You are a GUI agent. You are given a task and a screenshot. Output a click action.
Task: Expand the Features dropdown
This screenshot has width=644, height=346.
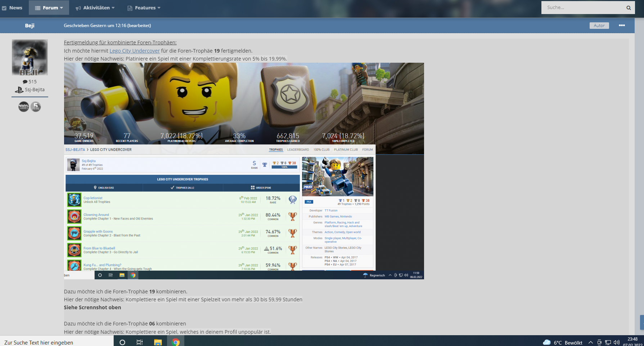tap(144, 8)
